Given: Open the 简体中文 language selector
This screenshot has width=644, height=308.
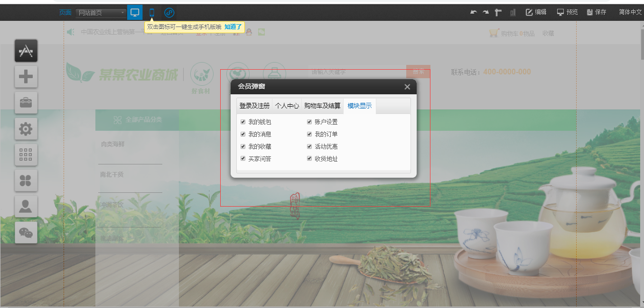Looking at the screenshot, I should click(630, 12).
